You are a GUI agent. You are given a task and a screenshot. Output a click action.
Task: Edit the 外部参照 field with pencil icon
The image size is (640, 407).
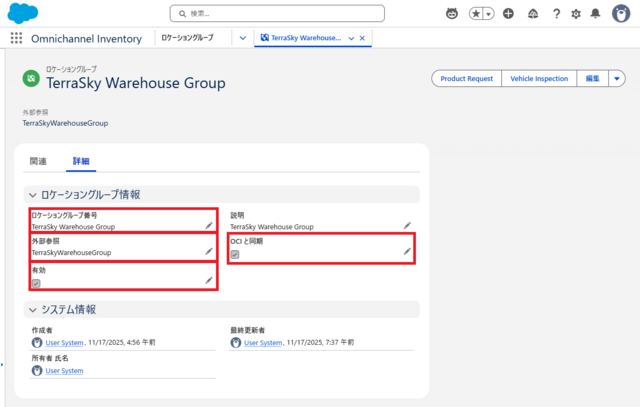coord(209,253)
